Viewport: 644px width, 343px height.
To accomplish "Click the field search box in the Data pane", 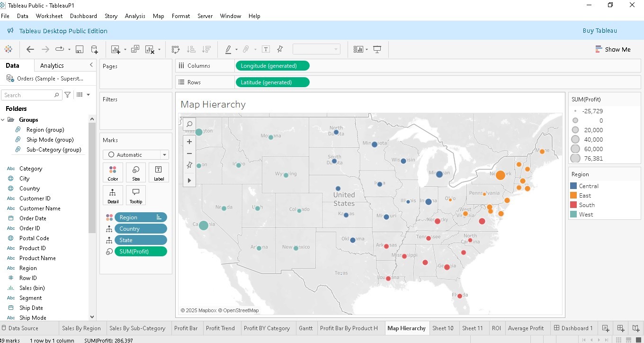I will tap(28, 95).
